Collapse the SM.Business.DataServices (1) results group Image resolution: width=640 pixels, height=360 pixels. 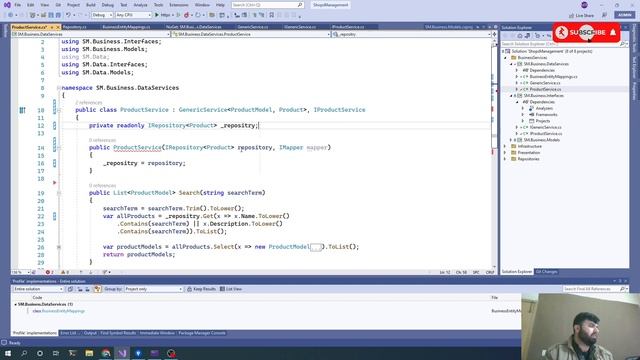16,304
